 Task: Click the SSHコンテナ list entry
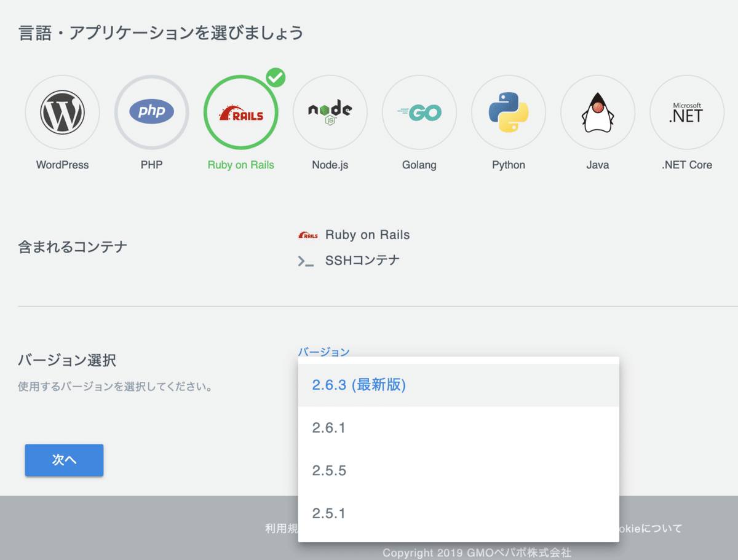click(x=363, y=260)
